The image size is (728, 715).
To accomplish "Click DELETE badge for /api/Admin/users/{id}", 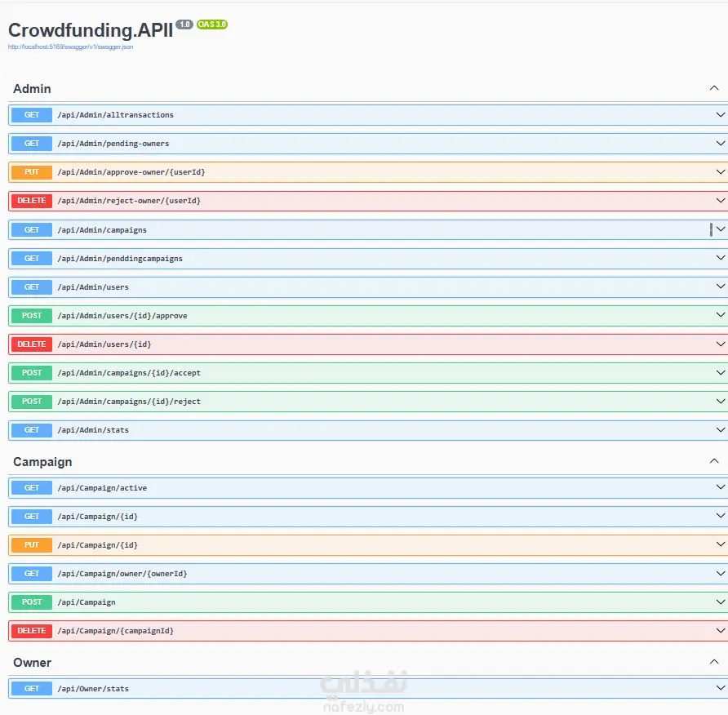I will (x=32, y=344).
